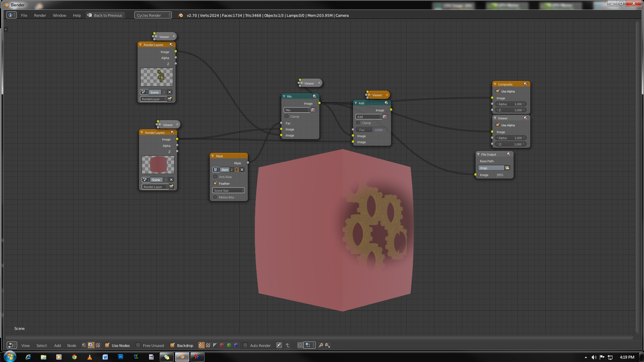
Task: Click the file browser icon in File Output
Action: click(x=507, y=168)
